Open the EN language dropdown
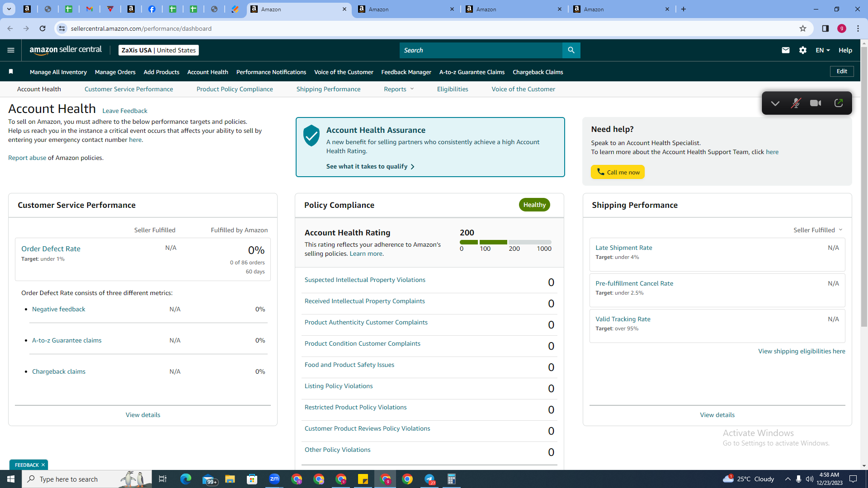This screenshot has width=868, height=488. tap(823, 50)
